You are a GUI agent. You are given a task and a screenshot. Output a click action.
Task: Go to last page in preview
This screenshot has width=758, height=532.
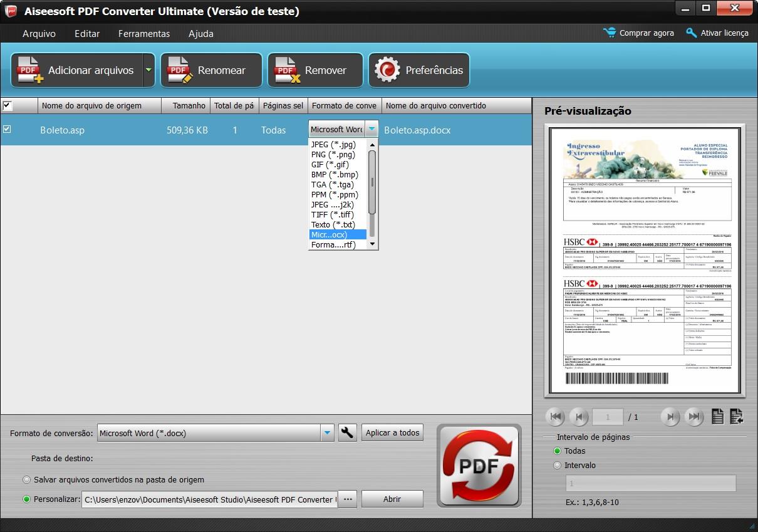[x=693, y=417]
